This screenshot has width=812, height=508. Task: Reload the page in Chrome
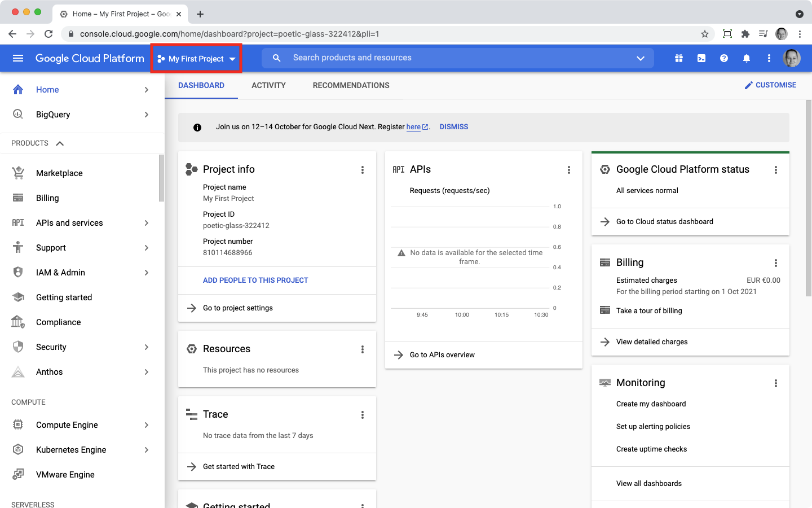(x=48, y=34)
